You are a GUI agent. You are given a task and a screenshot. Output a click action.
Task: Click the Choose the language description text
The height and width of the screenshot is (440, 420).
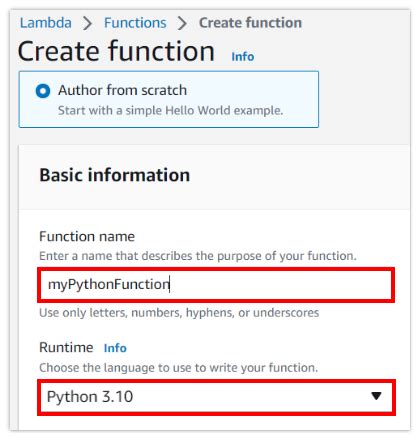179,368
